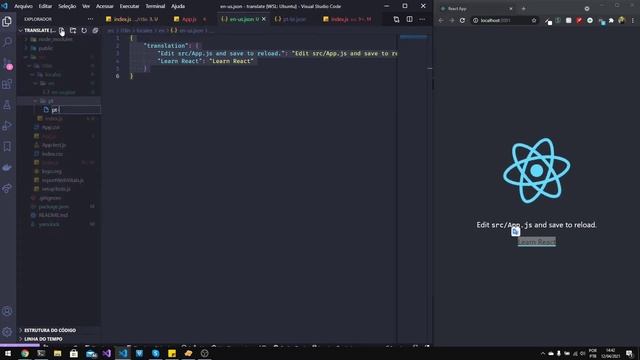
Task: Open the Run and Debug view
Action: pos(7,126)
